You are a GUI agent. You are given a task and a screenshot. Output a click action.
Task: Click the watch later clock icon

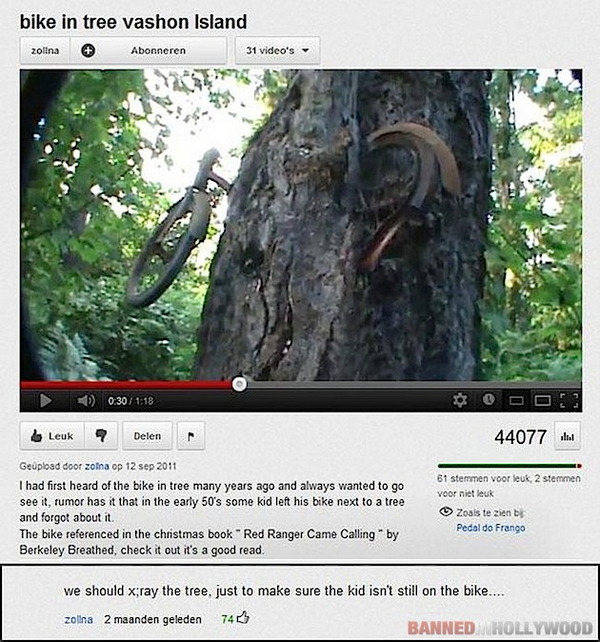[488, 399]
